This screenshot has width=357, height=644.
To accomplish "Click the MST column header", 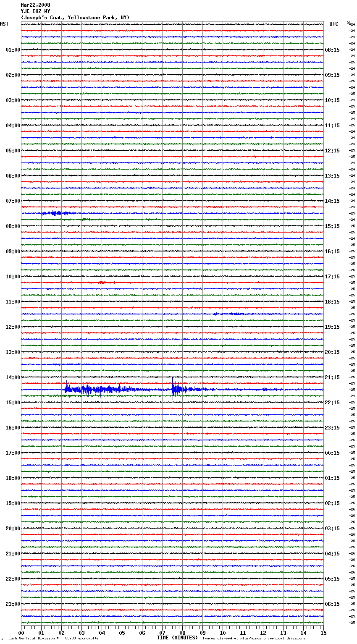I will 4,24.
